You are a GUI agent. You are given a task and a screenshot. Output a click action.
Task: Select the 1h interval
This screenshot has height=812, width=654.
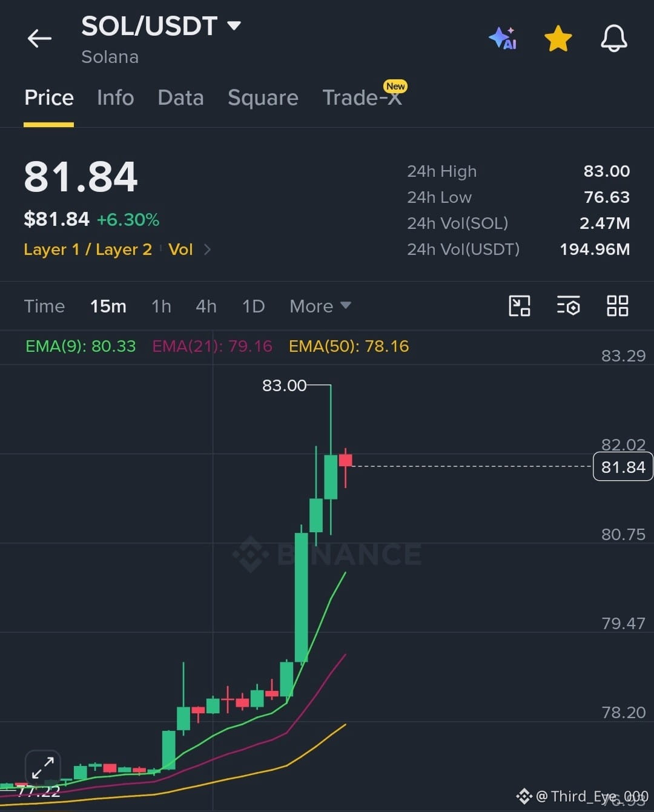(x=161, y=306)
